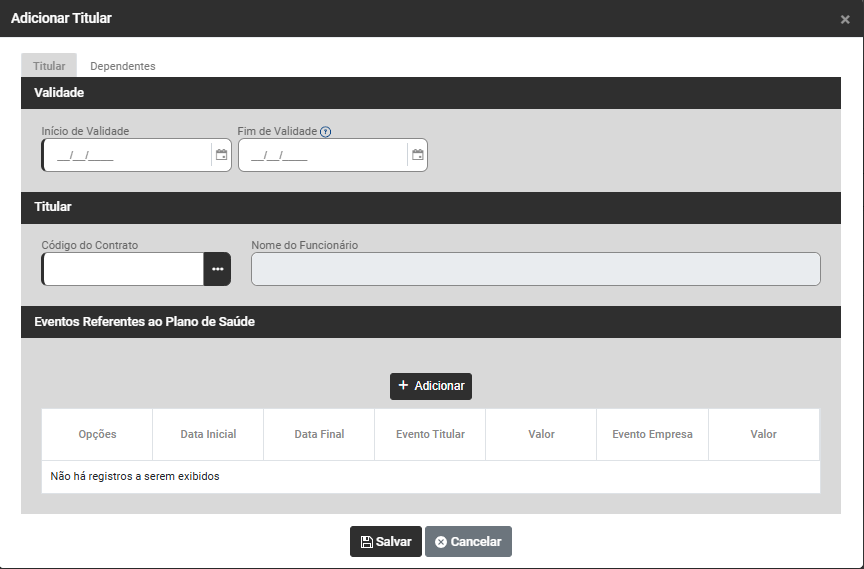Screen dimensions: 864x569
Task: Click Eventos Referentes ao Plano de Saúde header
Action: pos(431,322)
